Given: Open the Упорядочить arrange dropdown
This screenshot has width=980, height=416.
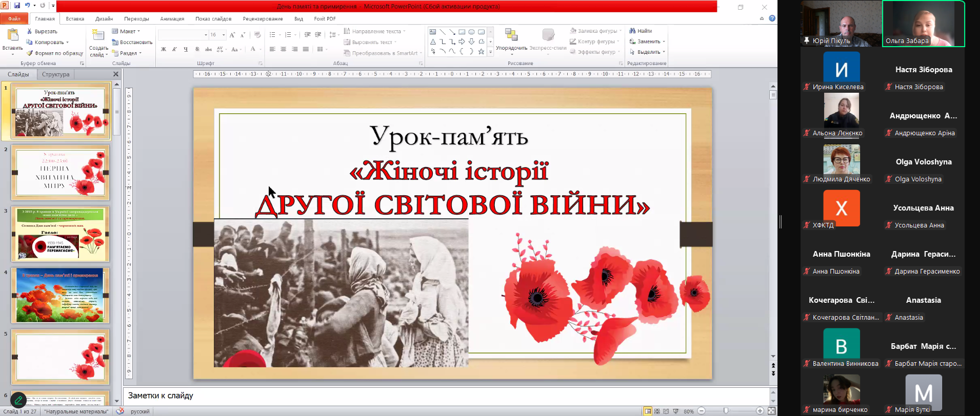Looking at the screenshot, I should [x=511, y=48].
